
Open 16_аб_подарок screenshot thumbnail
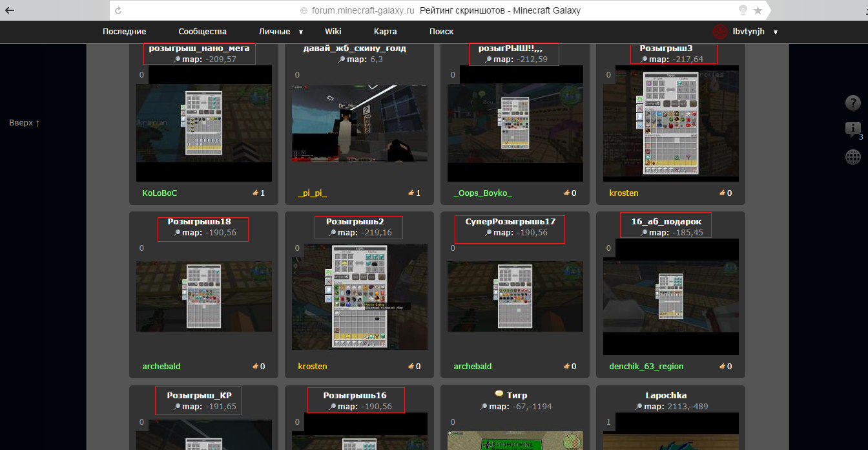[x=671, y=296]
